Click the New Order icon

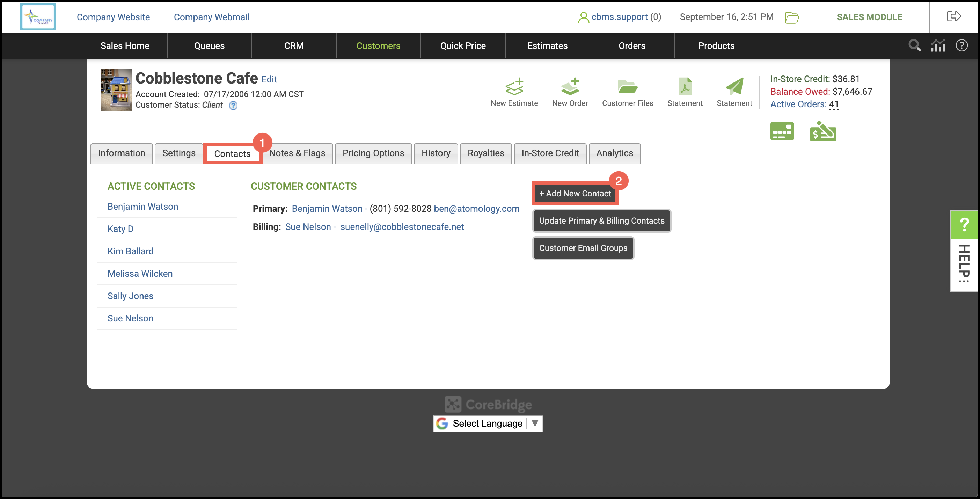tap(570, 87)
